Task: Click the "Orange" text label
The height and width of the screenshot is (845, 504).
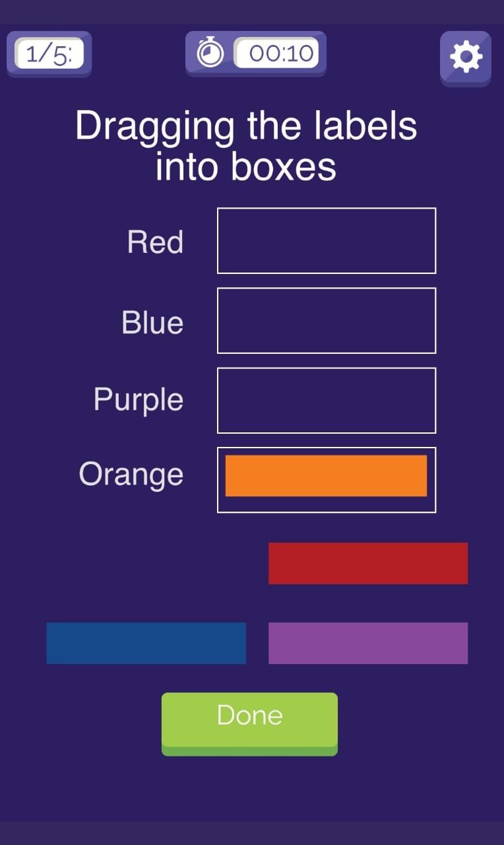Action: [131, 474]
